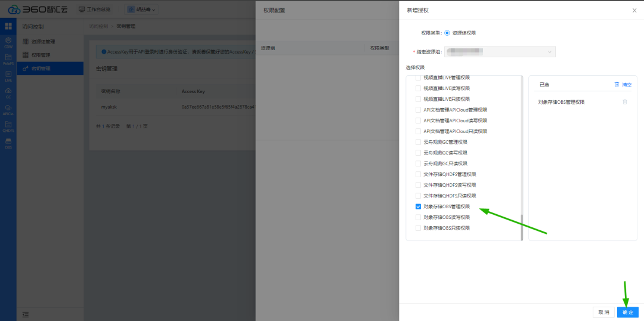Image resolution: width=644 pixels, height=321 pixels.
Task: Click the 访问控制 breadcrumb link
Action: [98, 26]
